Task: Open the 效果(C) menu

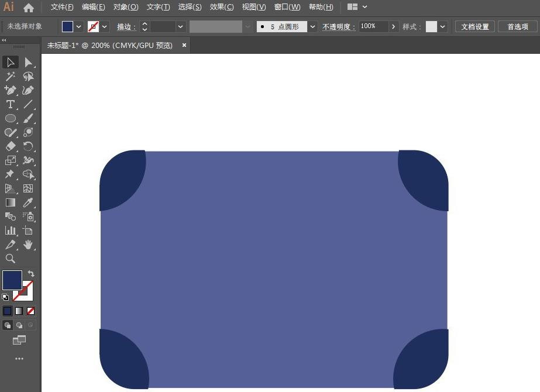Action: 222,7
